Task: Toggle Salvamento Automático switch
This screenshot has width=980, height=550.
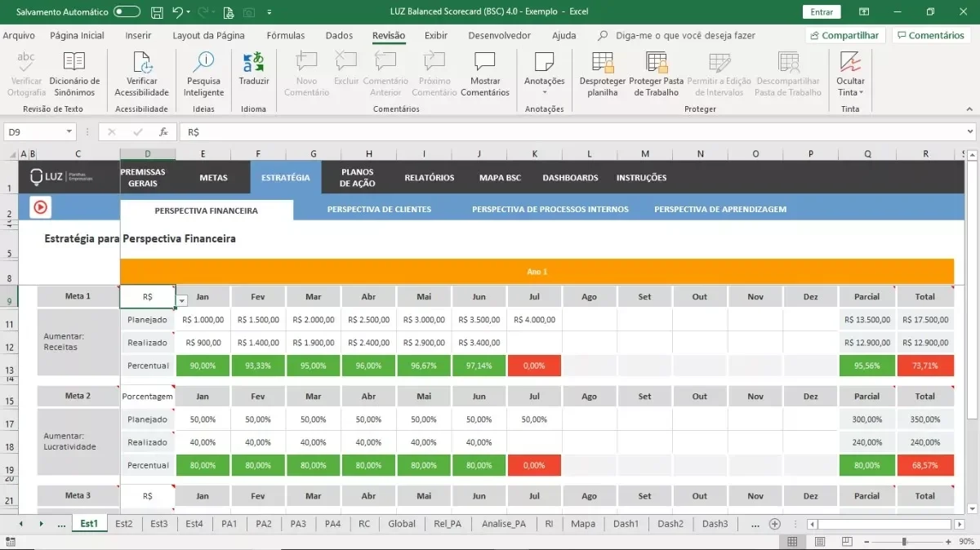Action: (x=127, y=12)
